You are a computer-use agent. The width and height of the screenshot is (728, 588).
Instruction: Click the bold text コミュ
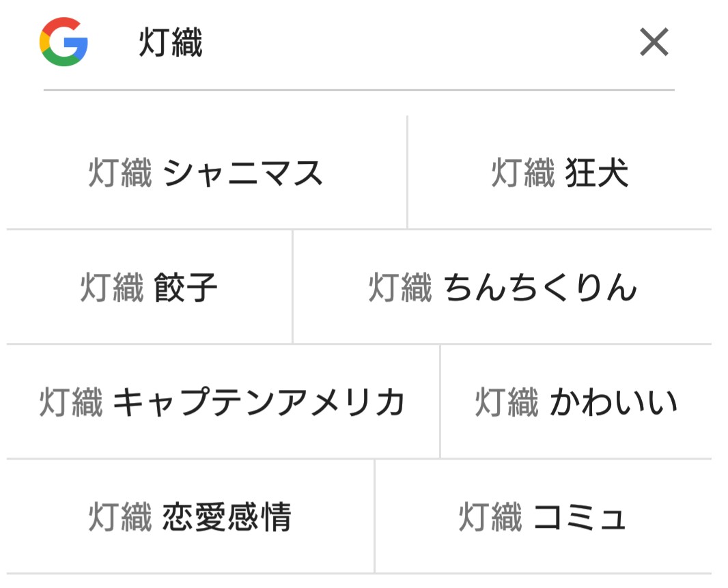(x=580, y=516)
